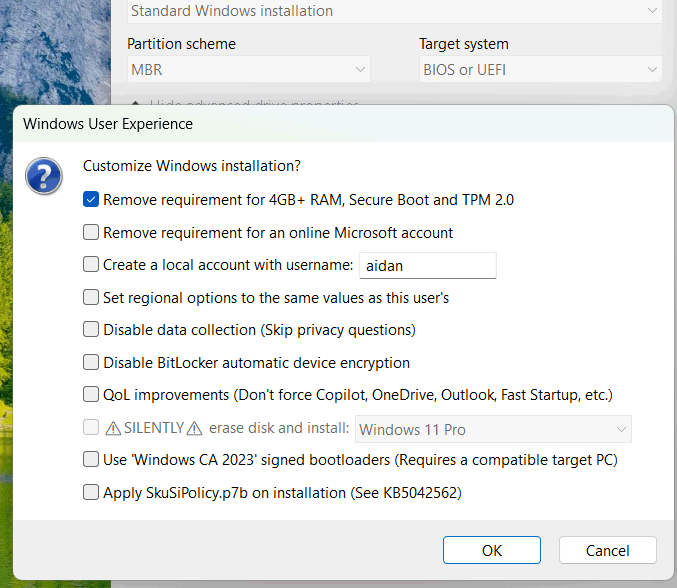677x588 pixels.
Task: Uncheck Remove requirement for 4GB+ RAM checkbox
Action: [x=91, y=199]
